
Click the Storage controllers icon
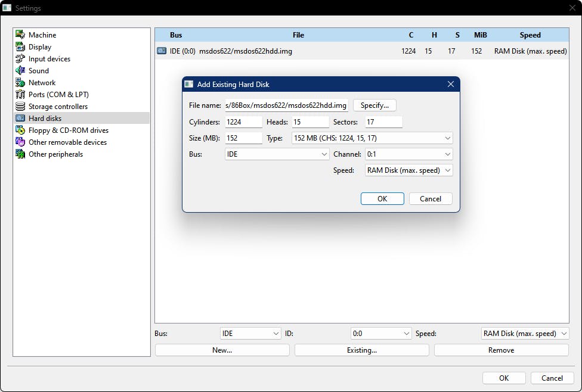click(20, 106)
